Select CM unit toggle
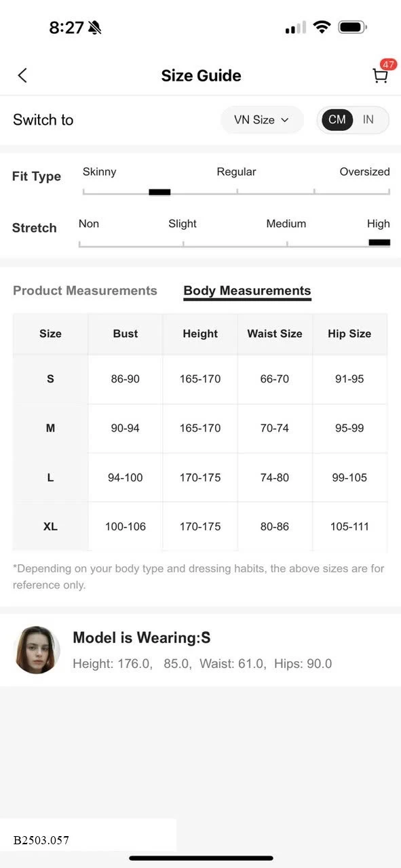This screenshot has height=868, width=401. point(337,119)
